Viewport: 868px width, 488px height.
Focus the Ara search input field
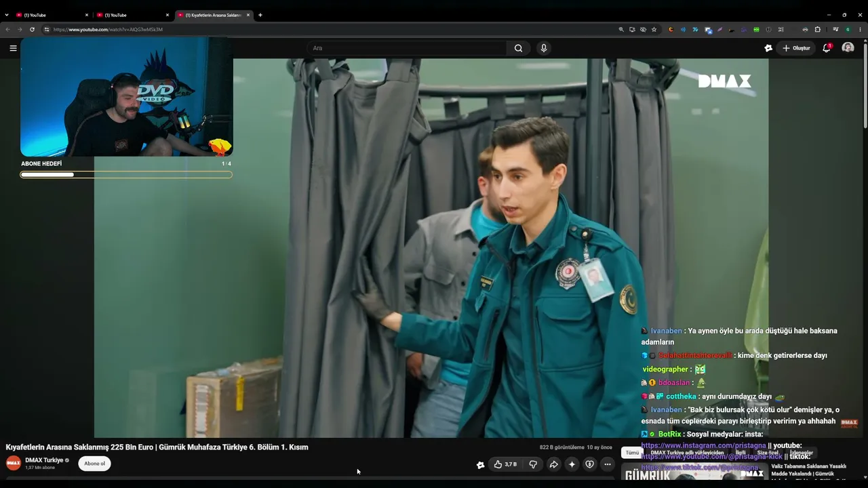point(407,48)
